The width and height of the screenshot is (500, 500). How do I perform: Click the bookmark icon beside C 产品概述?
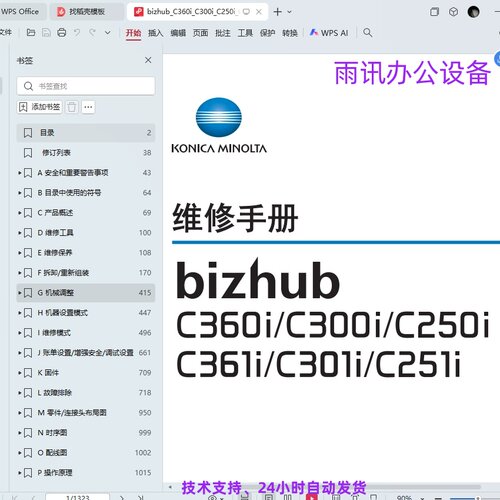tap(28, 213)
